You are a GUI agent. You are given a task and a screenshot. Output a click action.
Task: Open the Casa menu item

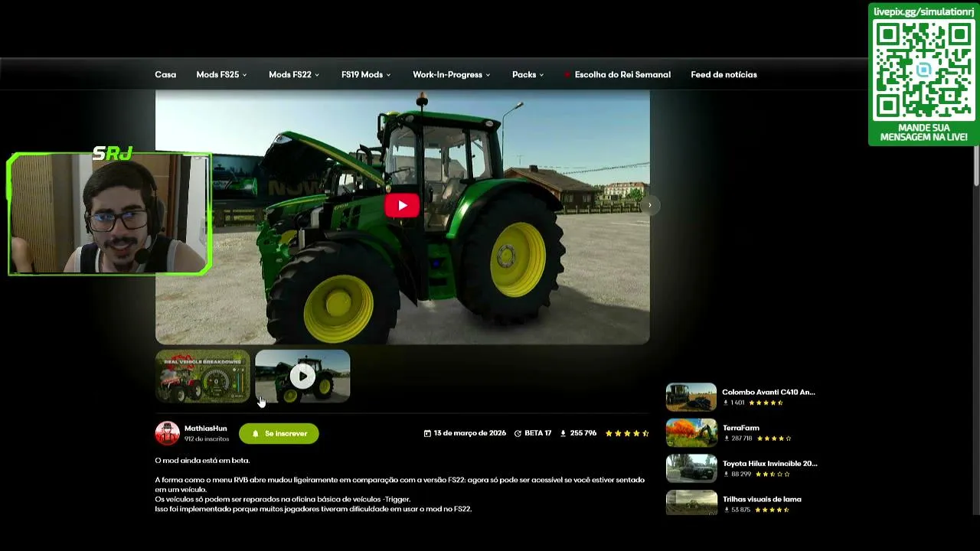point(165,74)
